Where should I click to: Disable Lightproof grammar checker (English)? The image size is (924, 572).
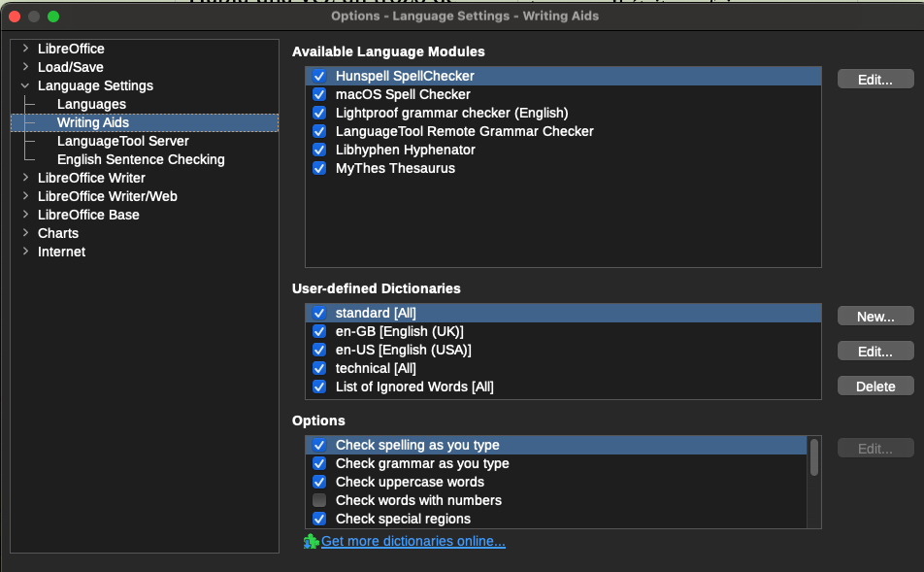click(319, 113)
